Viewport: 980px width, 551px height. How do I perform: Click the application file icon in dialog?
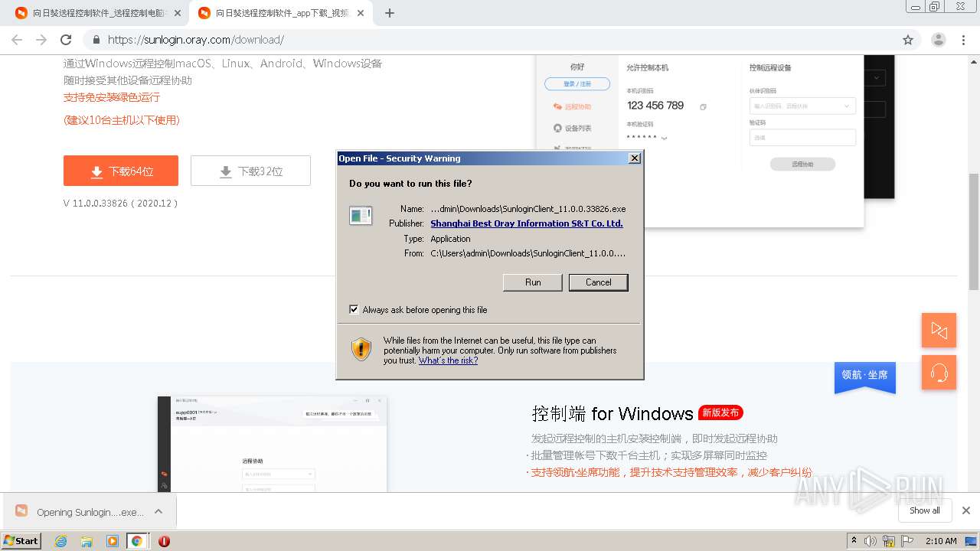(360, 216)
